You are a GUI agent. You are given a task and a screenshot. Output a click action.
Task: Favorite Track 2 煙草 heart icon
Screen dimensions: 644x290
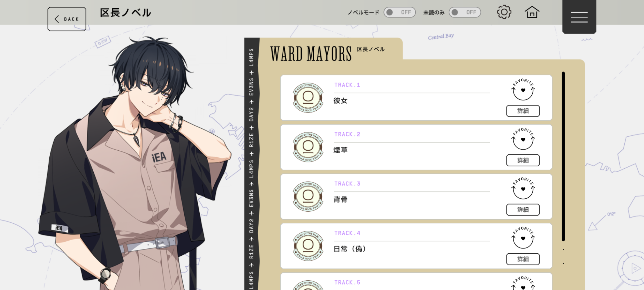tap(523, 139)
